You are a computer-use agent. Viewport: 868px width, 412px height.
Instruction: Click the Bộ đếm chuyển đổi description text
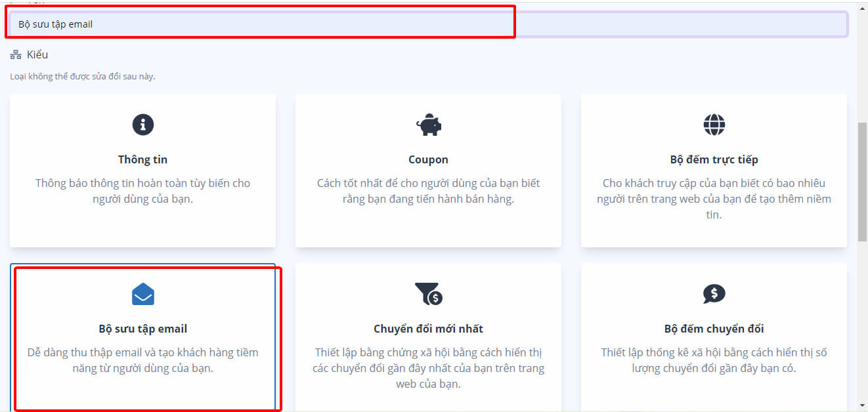(714, 360)
